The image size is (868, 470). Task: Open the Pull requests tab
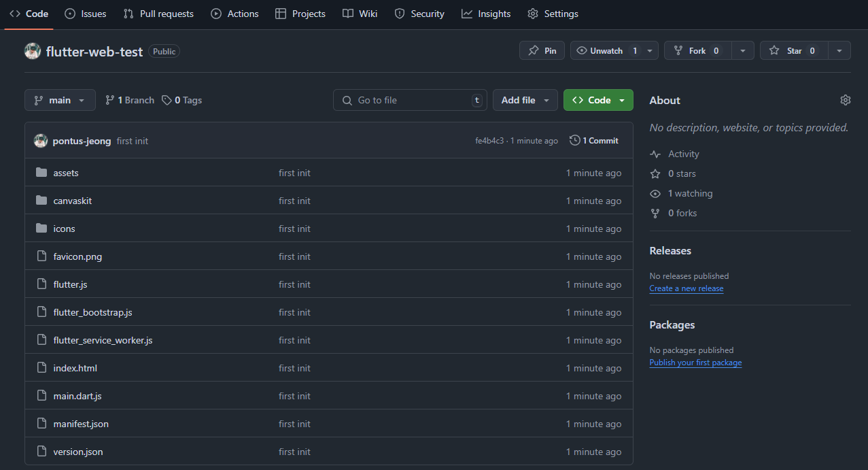[158, 14]
